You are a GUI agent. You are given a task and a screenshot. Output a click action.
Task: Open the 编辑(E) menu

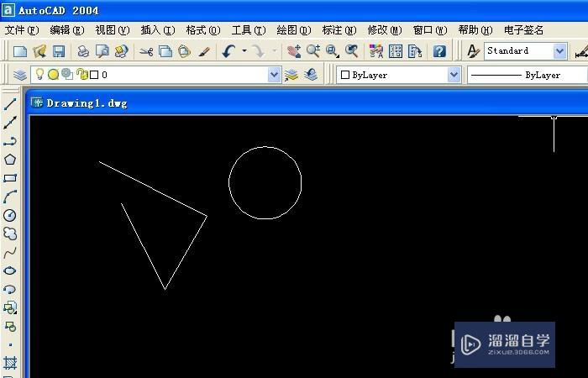click(x=67, y=30)
